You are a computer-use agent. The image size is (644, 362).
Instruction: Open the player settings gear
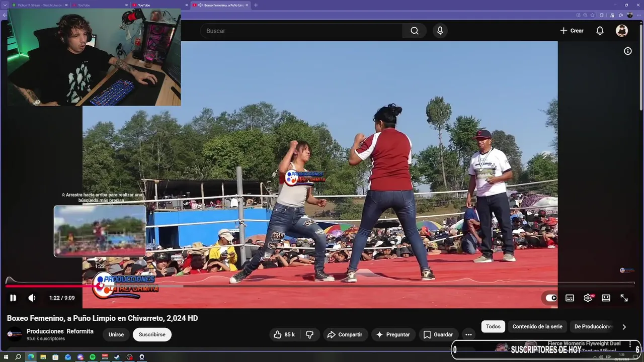[x=588, y=298]
